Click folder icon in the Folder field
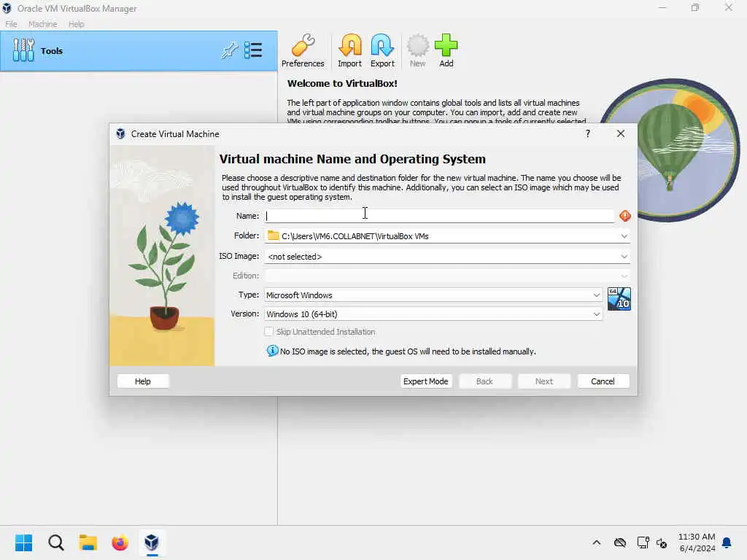Screen dimensions: 747x560 pos(273,236)
